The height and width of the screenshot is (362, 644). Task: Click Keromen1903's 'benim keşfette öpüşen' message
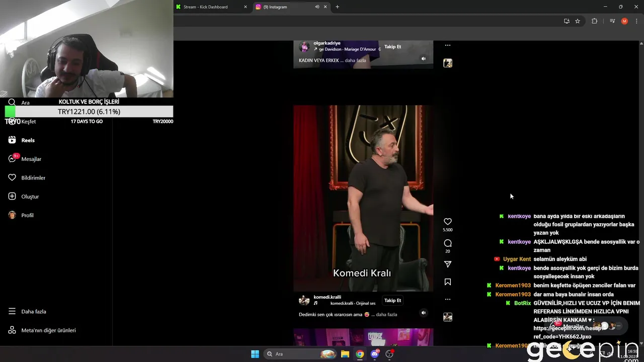click(584, 285)
